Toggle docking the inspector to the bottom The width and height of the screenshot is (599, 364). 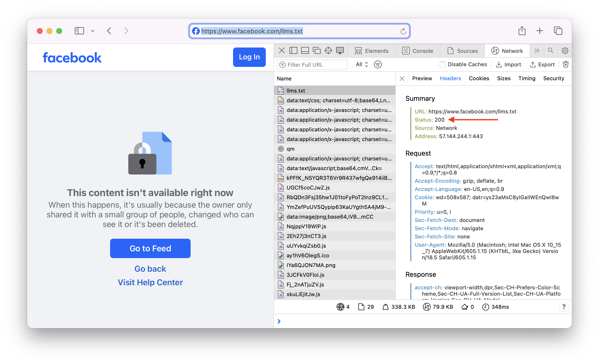(x=305, y=51)
